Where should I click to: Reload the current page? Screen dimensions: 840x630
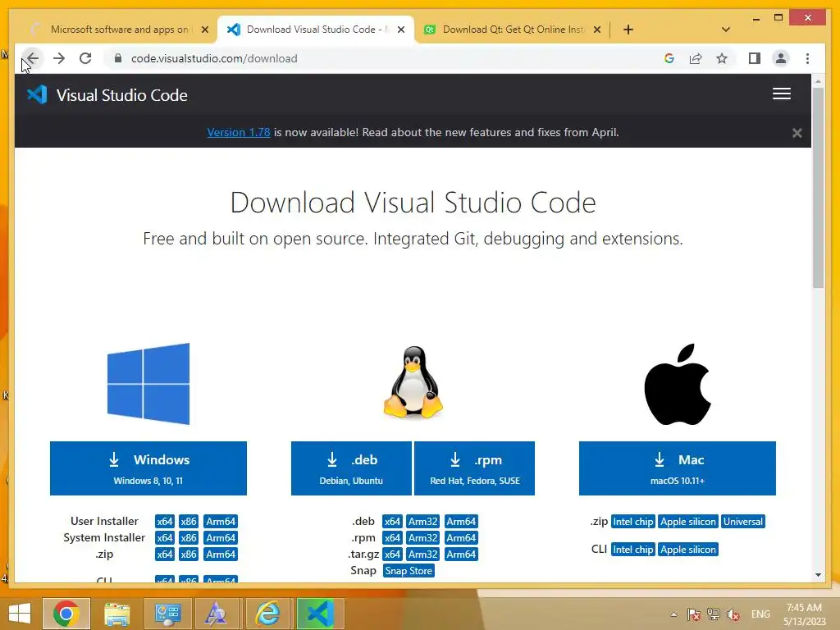coord(85,58)
